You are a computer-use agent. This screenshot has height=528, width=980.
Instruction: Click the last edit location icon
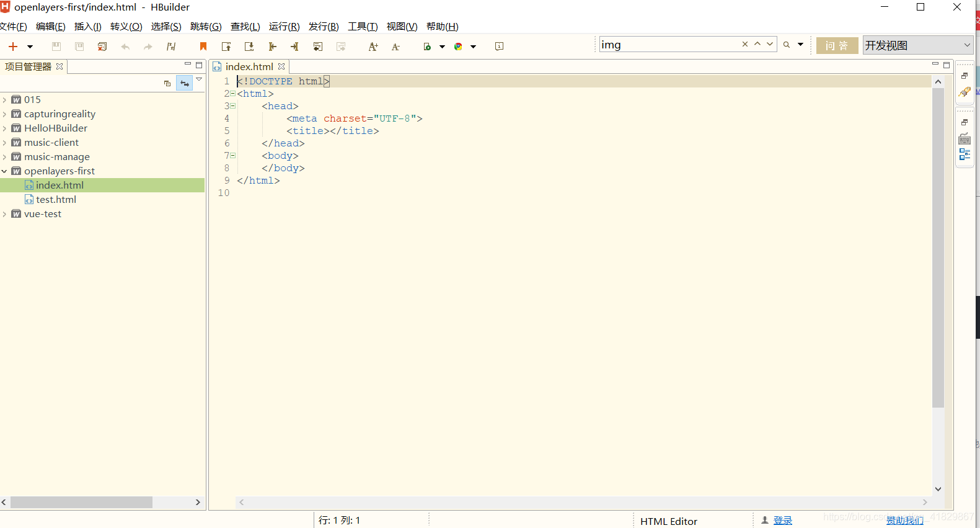[x=318, y=47]
